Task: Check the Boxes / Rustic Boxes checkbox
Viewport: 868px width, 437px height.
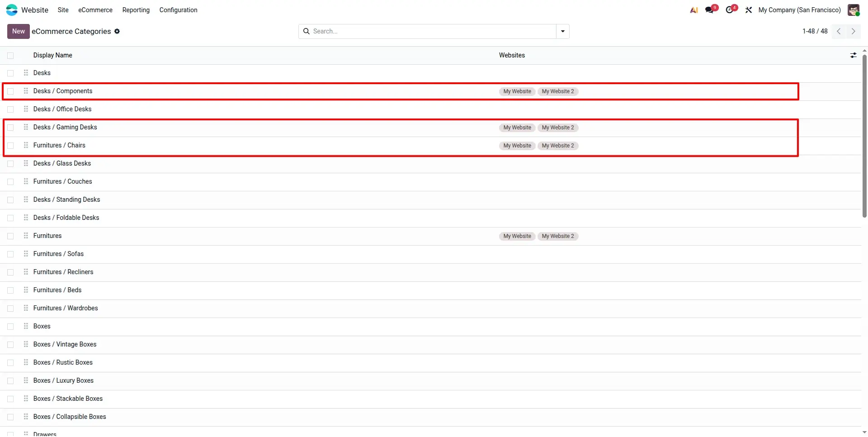Action: 10,363
